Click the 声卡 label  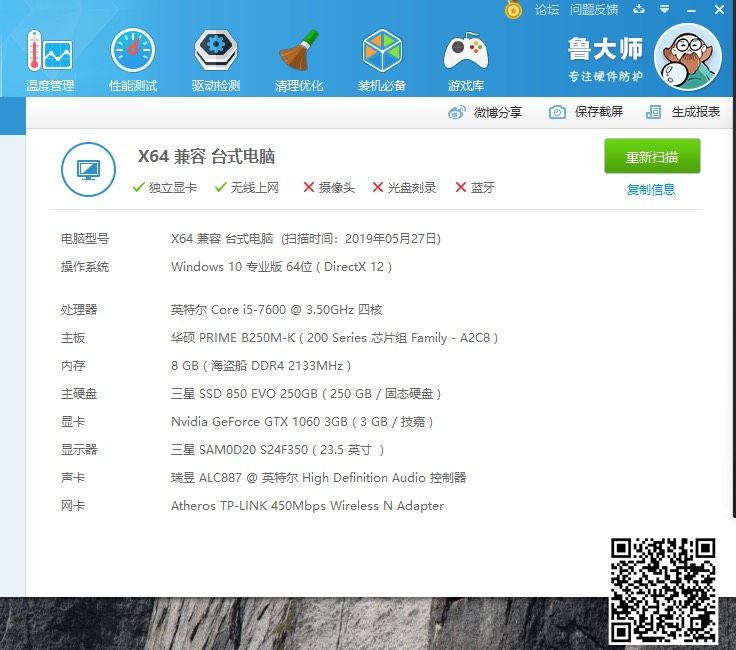tap(73, 478)
